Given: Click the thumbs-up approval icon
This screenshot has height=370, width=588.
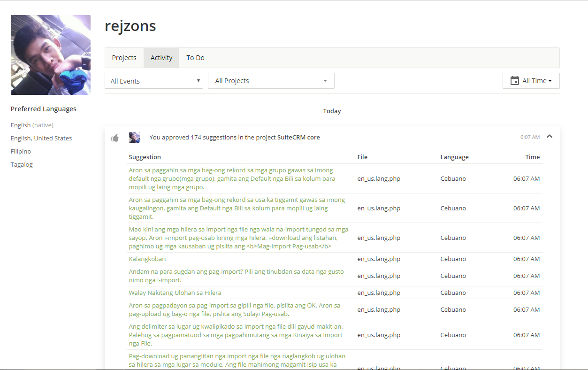Looking at the screenshot, I should [115, 138].
